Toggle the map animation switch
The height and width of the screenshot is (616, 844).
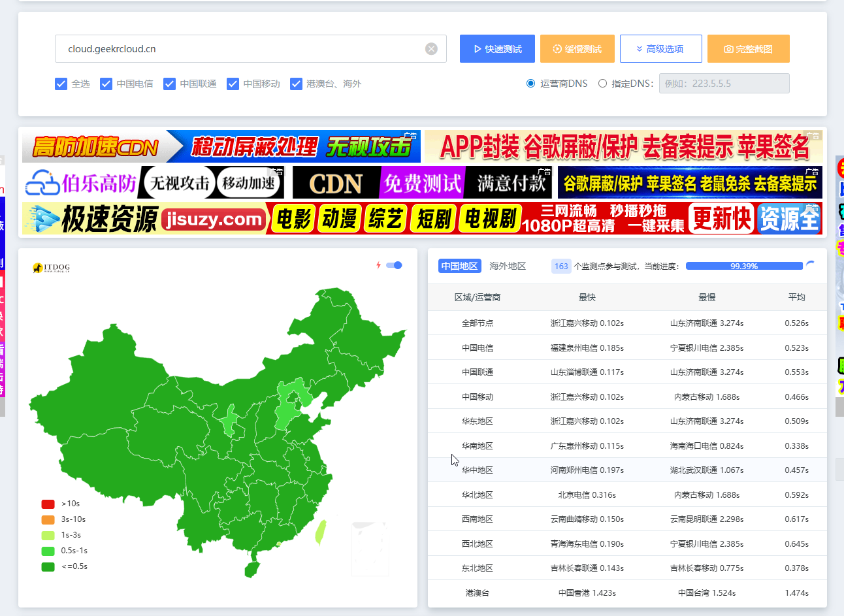coord(394,265)
